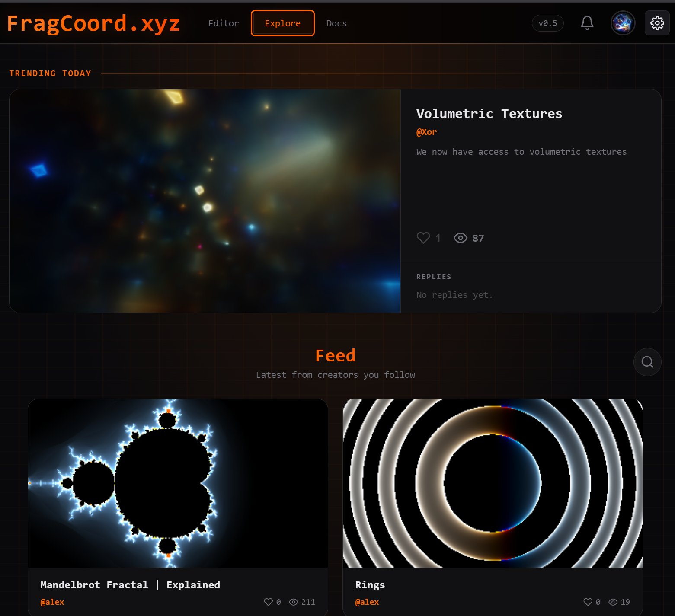This screenshot has width=675, height=616.
Task: Open the @Xor author profile
Action: pos(426,132)
